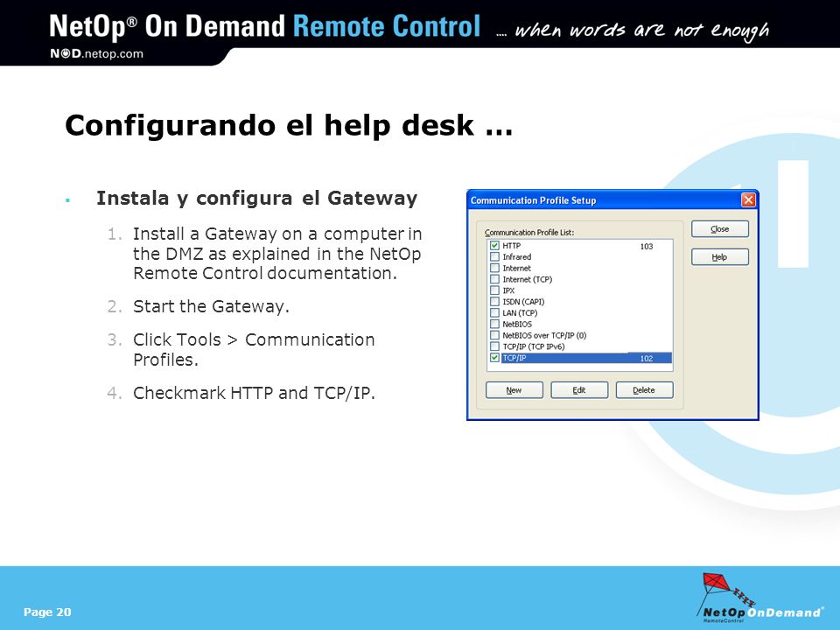Open Help in Communication Profile Setup

tap(719, 257)
